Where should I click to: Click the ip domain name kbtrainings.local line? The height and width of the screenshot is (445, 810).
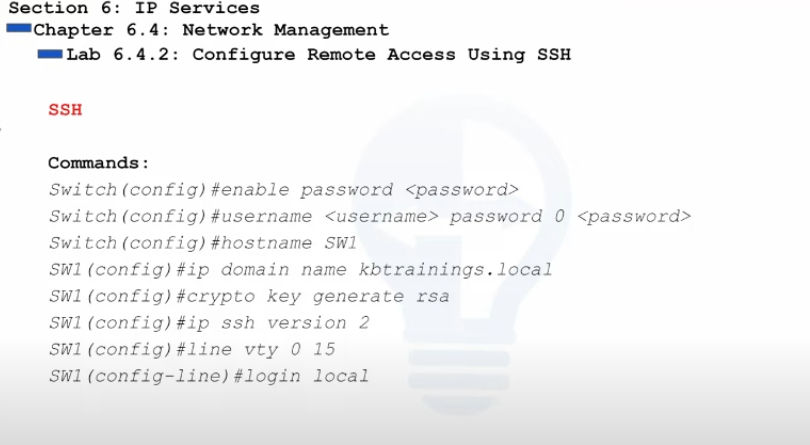coord(301,270)
